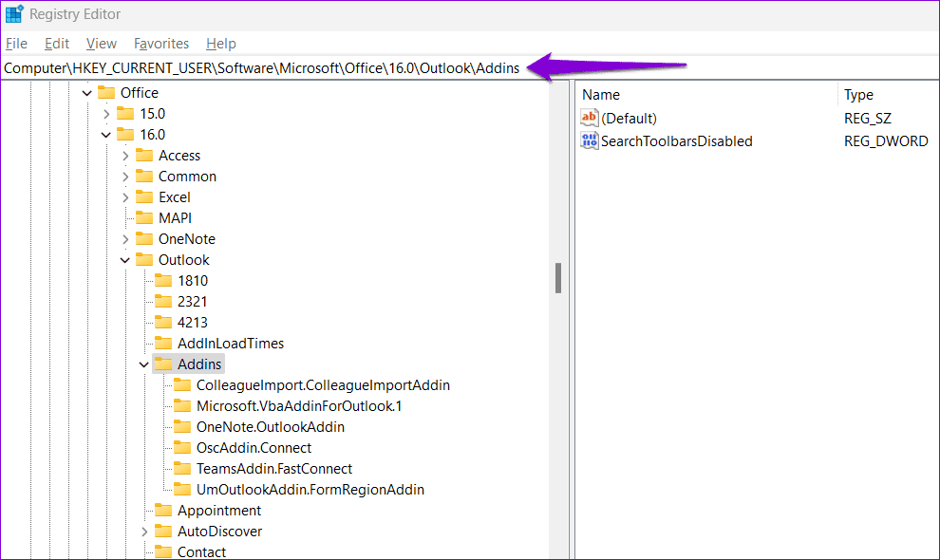Open the Edit menu
Viewport: 940px width, 560px height.
click(x=56, y=44)
